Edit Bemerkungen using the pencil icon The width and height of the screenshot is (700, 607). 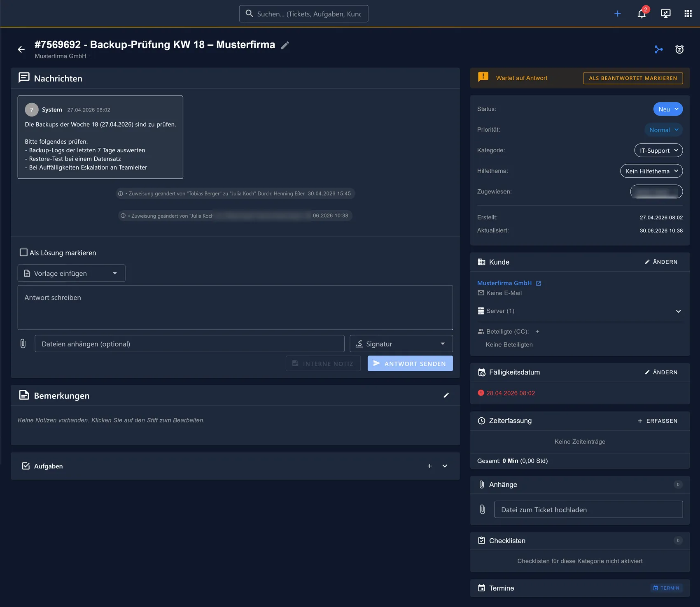click(x=446, y=395)
